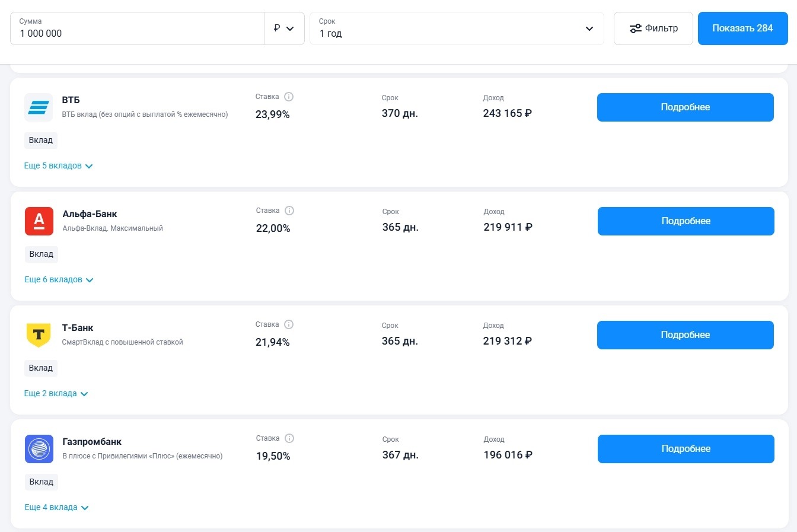The width and height of the screenshot is (797, 532).
Task: Click the VTB bank logo
Action: [39, 107]
